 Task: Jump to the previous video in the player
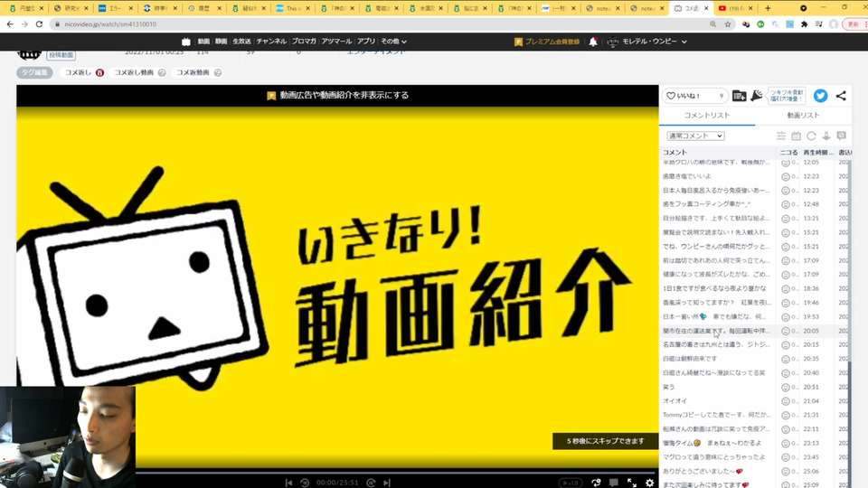[x=288, y=483]
